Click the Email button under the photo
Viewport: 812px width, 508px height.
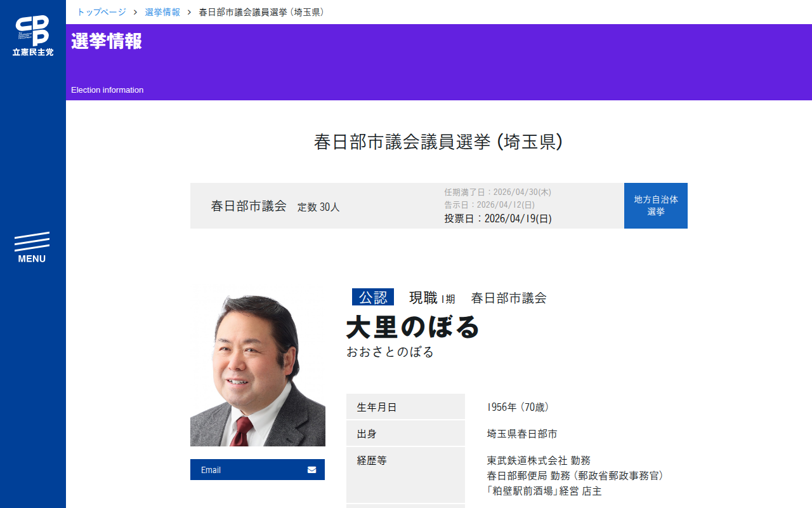tap(258, 470)
